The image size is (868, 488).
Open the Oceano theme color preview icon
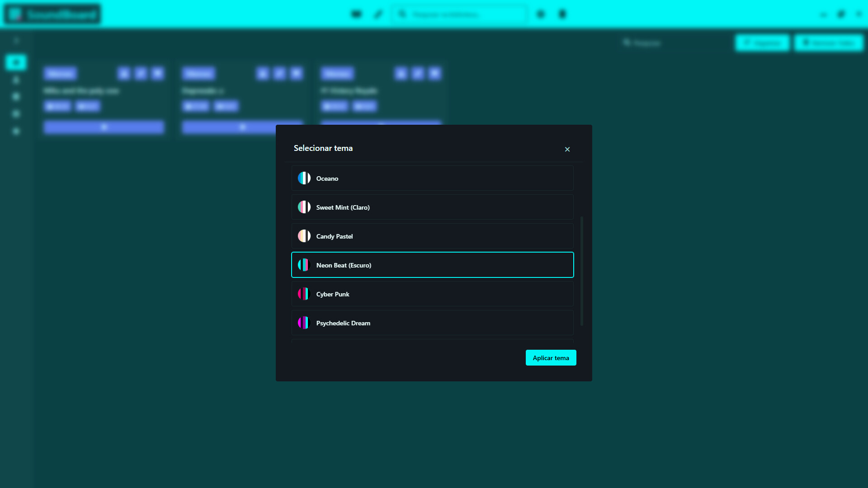304,178
